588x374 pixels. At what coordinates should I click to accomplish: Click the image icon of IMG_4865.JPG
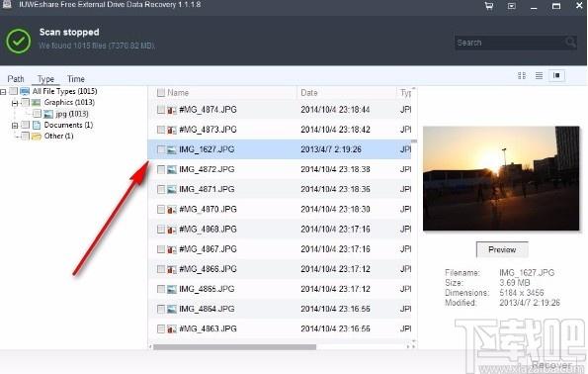tap(172, 289)
